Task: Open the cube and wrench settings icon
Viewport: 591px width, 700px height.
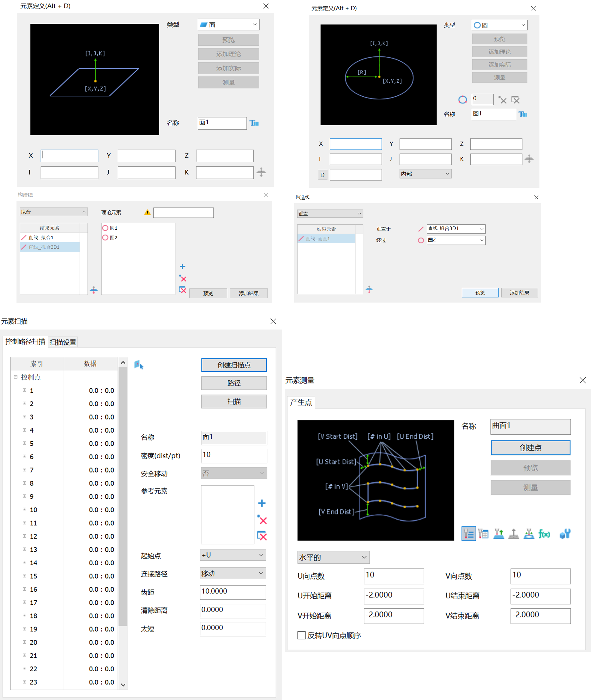Action: point(565,533)
